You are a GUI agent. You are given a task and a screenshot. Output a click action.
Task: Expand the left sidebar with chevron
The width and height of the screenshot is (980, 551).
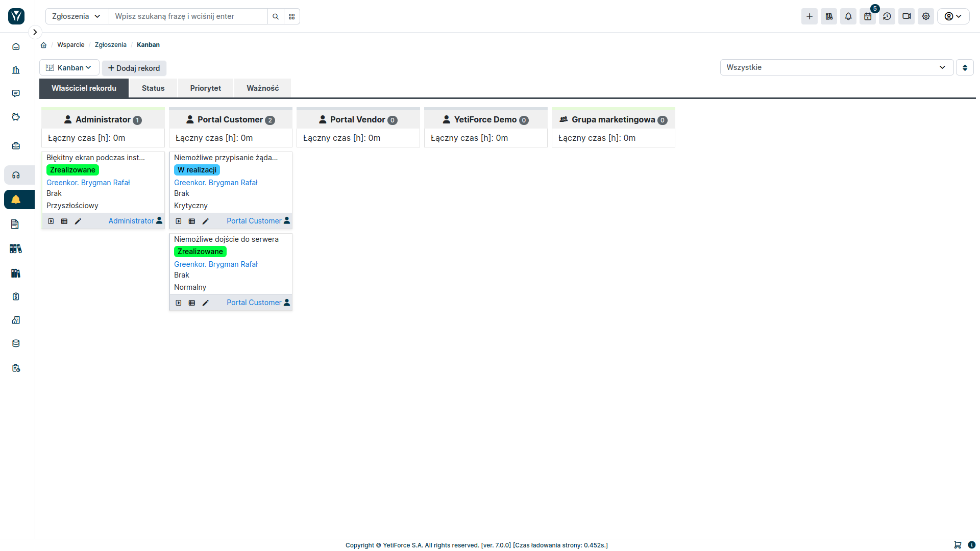35,32
